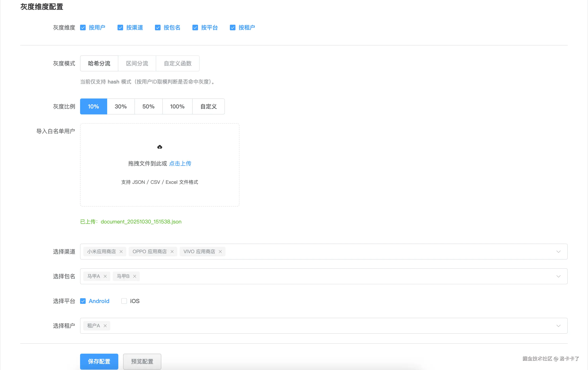Remove the 马甲A package tag
This screenshot has width=588, height=370.
pyautogui.click(x=105, y=276)
